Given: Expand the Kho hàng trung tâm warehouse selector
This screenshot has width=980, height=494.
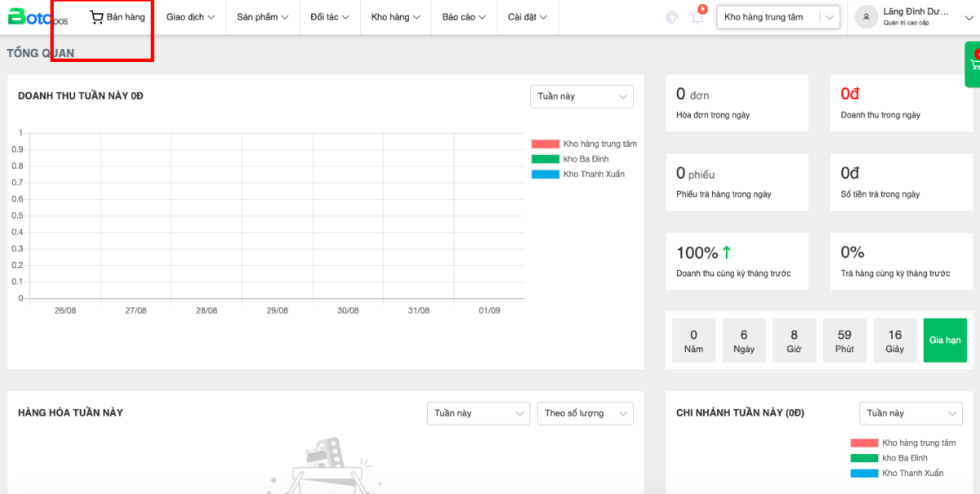Looking at the screenshot, I should click(777, 17).
